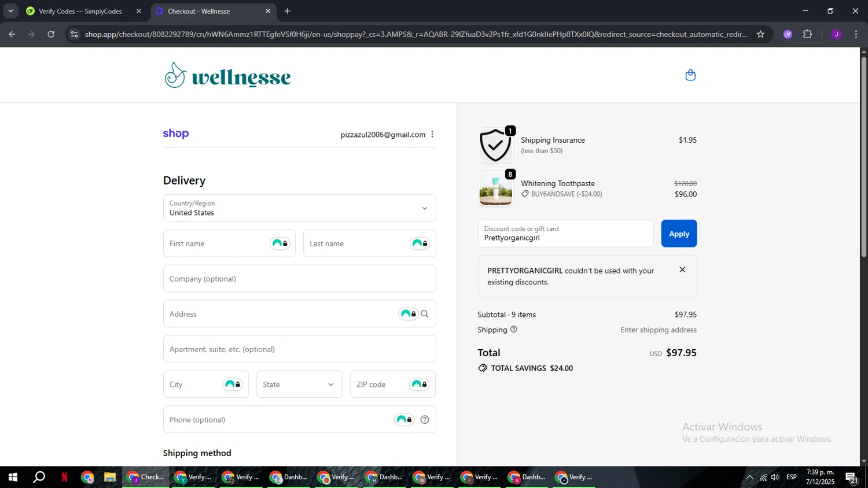Expand the State dropdown
This screenshot has height=488, width=868.
299,385
